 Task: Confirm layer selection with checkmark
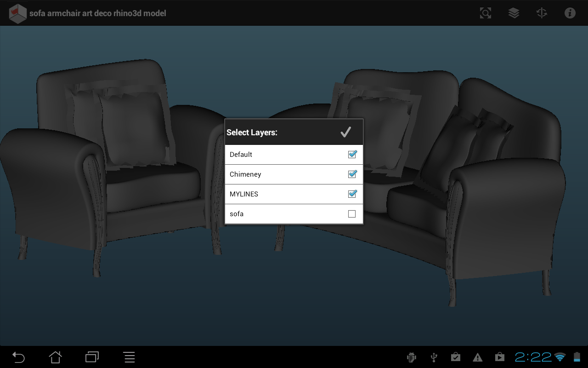pos(345,132)
